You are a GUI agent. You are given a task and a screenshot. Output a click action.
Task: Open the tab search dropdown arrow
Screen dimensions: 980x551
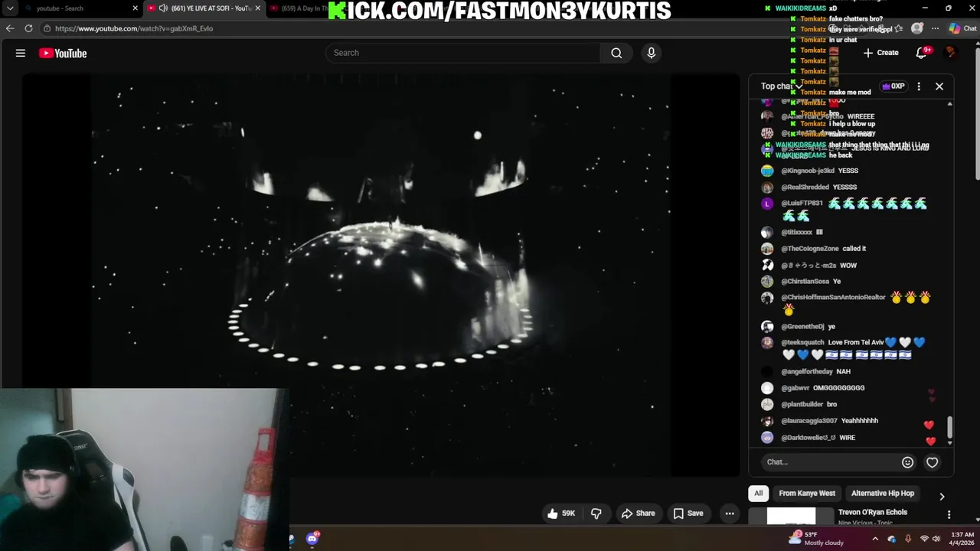[x=10, y=8]
